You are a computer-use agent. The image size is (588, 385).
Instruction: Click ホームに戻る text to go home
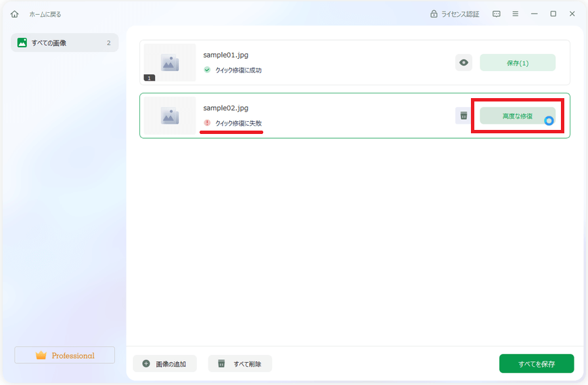pos(45,14)
